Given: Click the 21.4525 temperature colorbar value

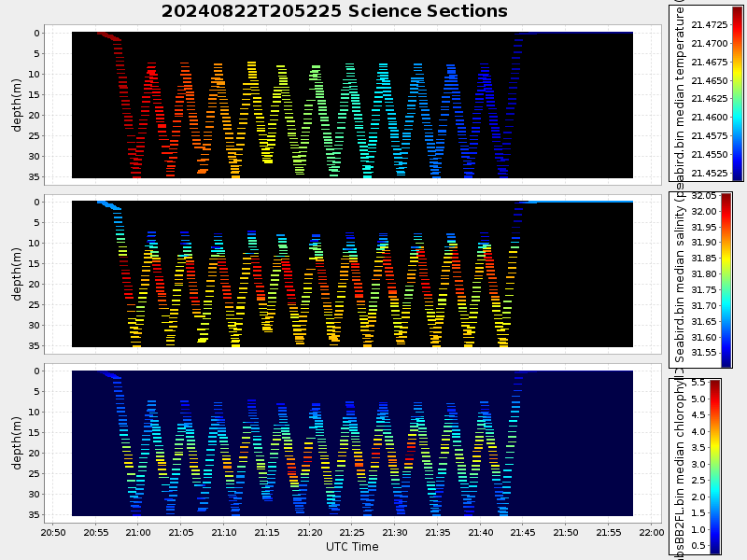Looking at the screenshot, I should (x=710, y=173).
